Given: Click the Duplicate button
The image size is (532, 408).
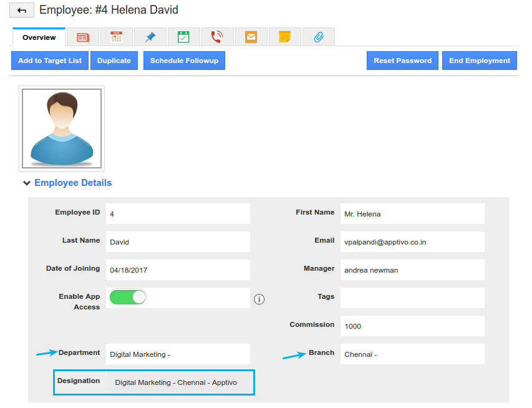Looking at the screenshot, I should (x=114, y=60).
